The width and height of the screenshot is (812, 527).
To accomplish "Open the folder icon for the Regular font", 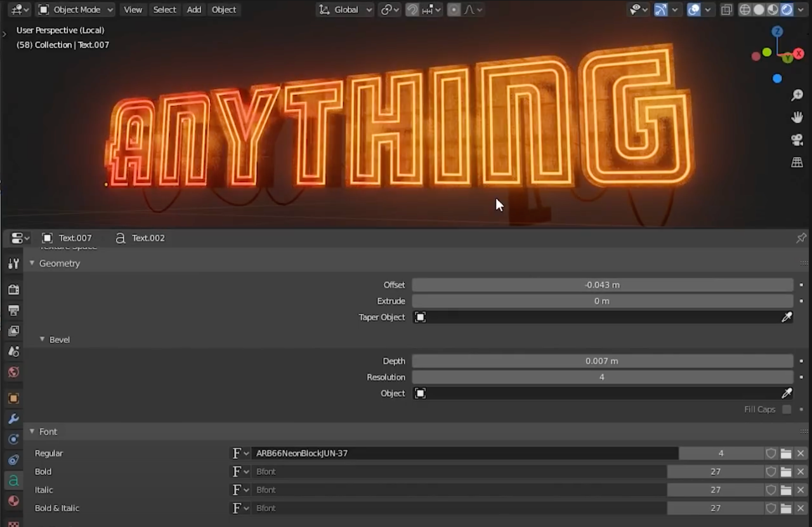I will [786, 453].
